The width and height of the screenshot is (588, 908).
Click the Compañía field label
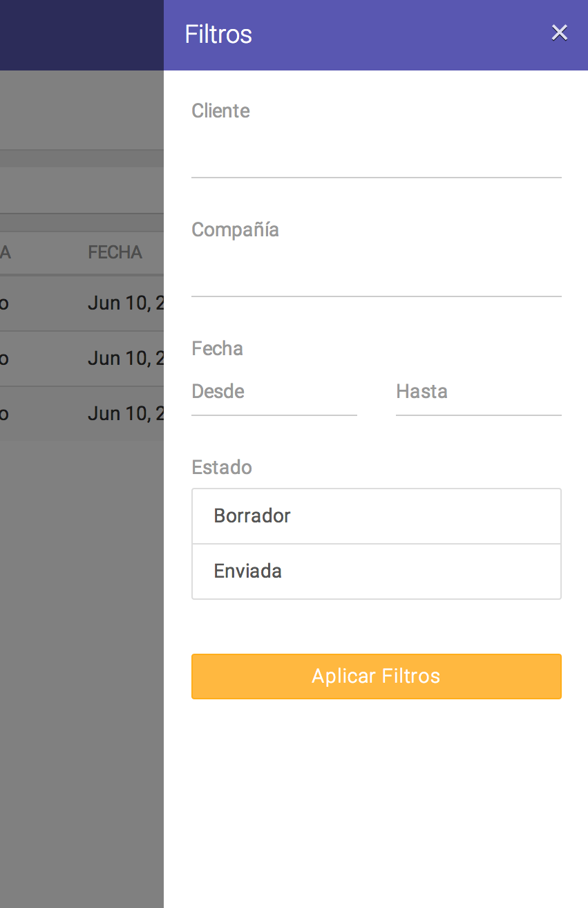tap(235, 229)
